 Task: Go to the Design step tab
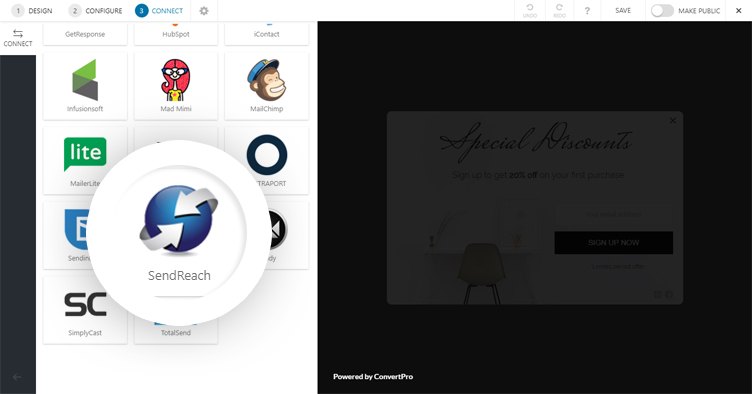(32, 11)
